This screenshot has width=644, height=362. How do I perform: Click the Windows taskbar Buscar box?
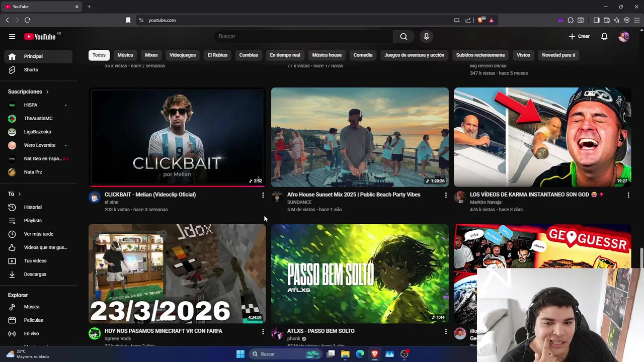coord(285,354)
